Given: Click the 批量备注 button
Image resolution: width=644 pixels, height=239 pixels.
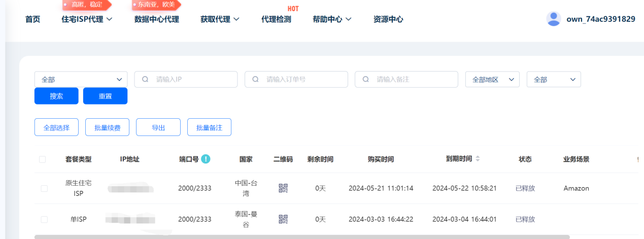Looking at the screenshot, I should [209, 127].
